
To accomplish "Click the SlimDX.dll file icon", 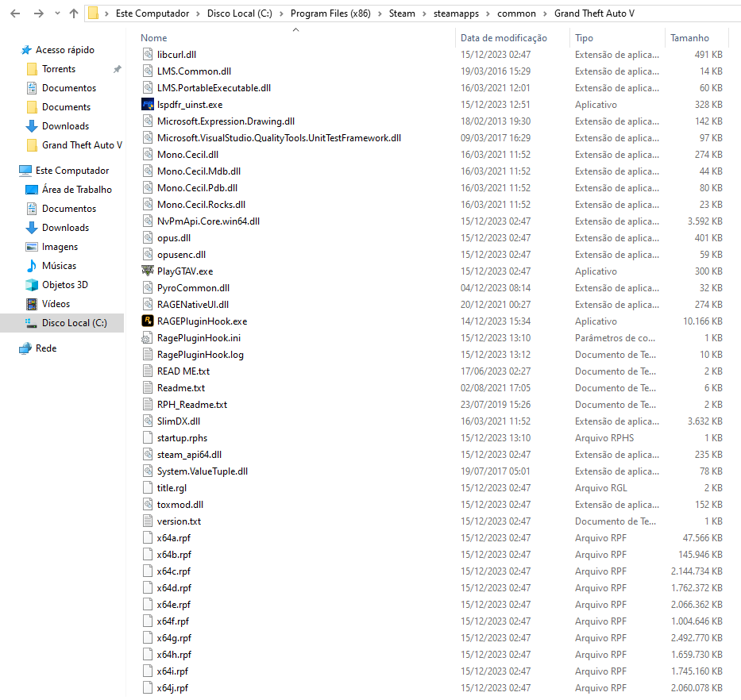I will (x=148, y=421).
